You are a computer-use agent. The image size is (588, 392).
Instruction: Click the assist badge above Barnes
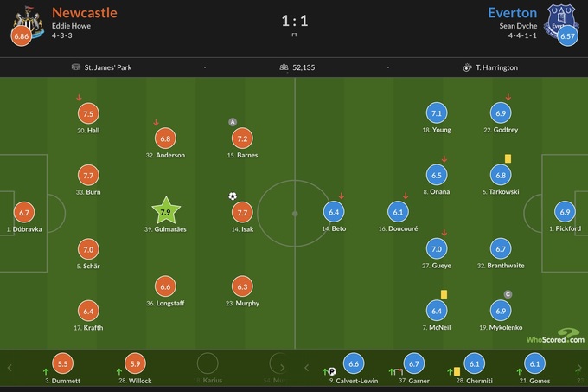click(x=232, y=122)
